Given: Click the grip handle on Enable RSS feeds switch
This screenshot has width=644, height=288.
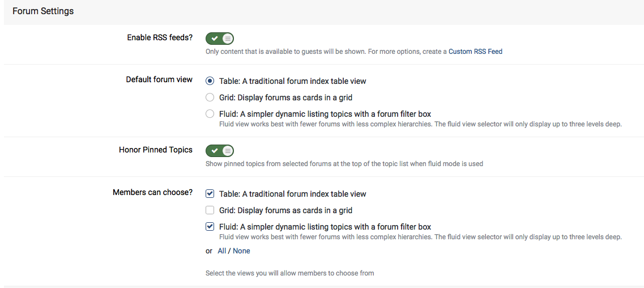Looking at the screenshot, I should (x=228, y=39).
